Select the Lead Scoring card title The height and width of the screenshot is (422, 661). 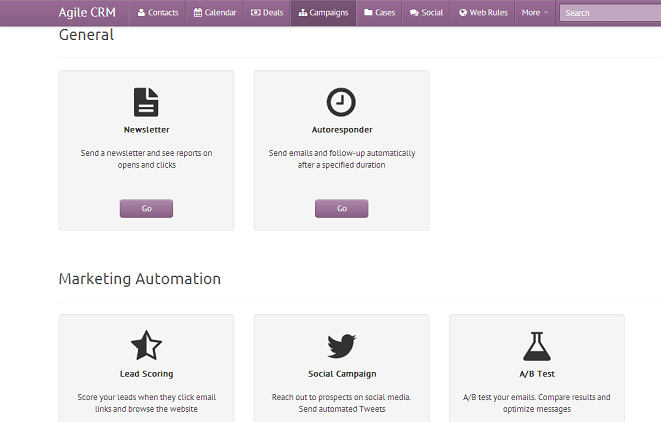[x=146, y=374]
